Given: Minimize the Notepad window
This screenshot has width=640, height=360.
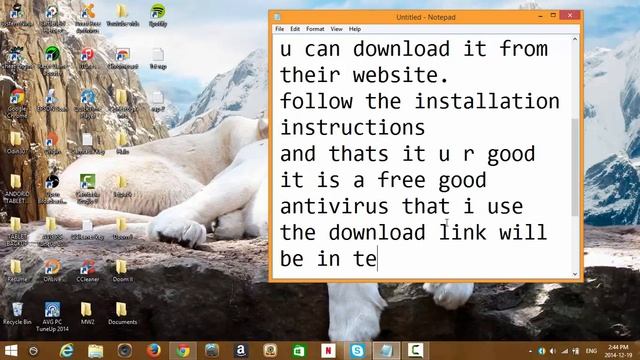Looking at the screenshot, I should (540, 16).
